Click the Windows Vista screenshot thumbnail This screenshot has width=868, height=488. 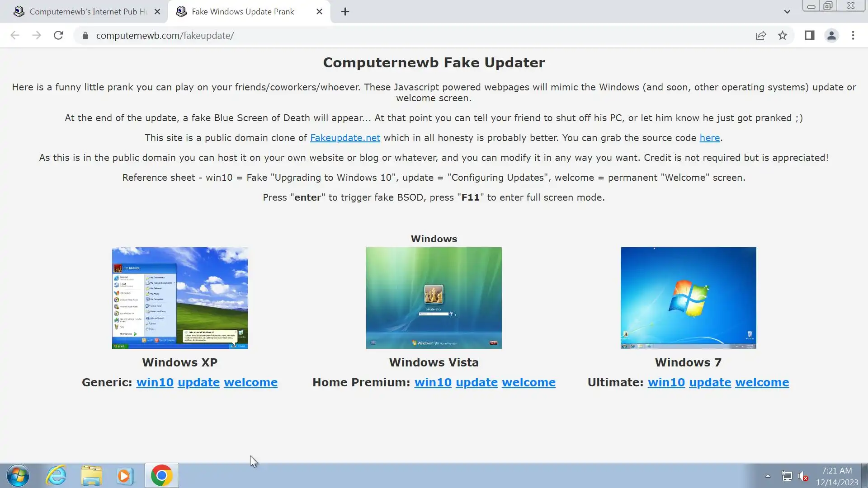pos(434,298)
